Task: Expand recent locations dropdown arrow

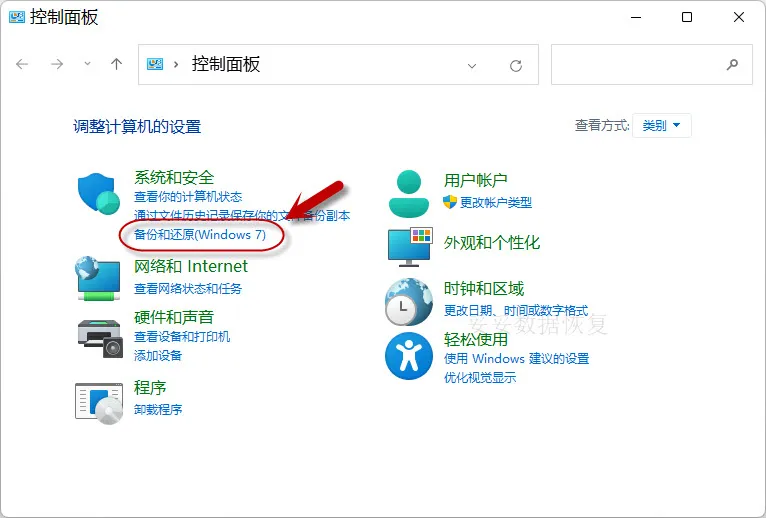Action: tap(87, 64)
